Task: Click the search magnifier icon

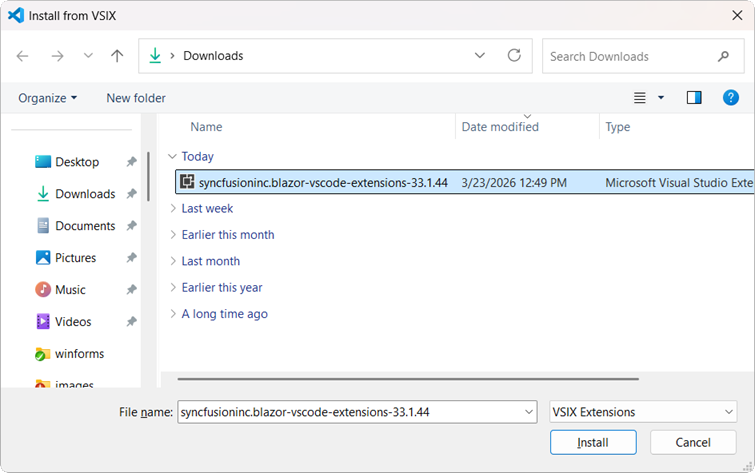Action: [723, 56]
